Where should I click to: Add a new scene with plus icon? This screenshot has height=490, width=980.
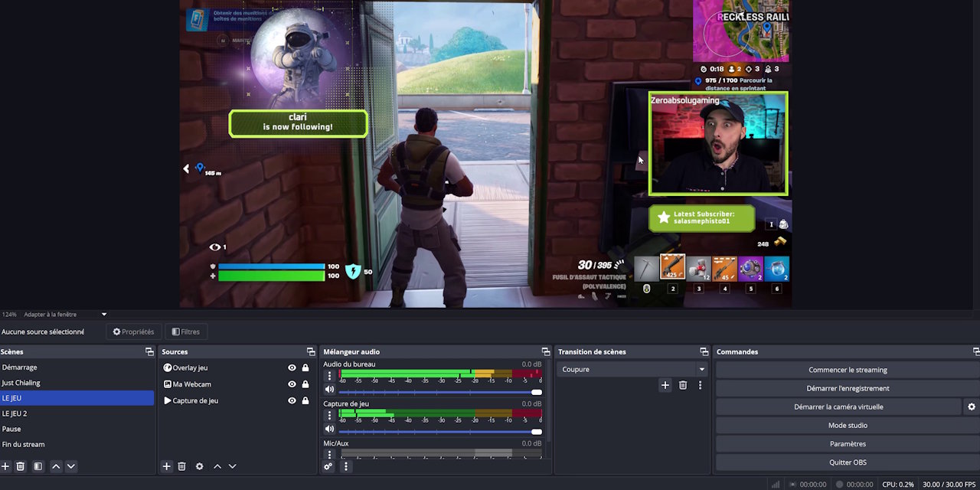(5, 466)
